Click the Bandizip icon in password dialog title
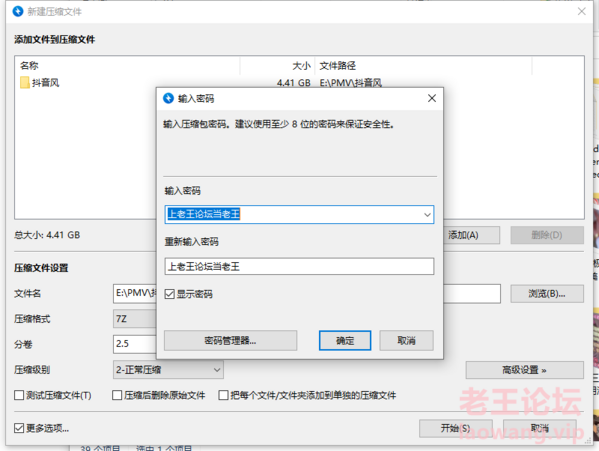Image resolution: width=599 pixels, height=451 pixels. coord(168,99)
